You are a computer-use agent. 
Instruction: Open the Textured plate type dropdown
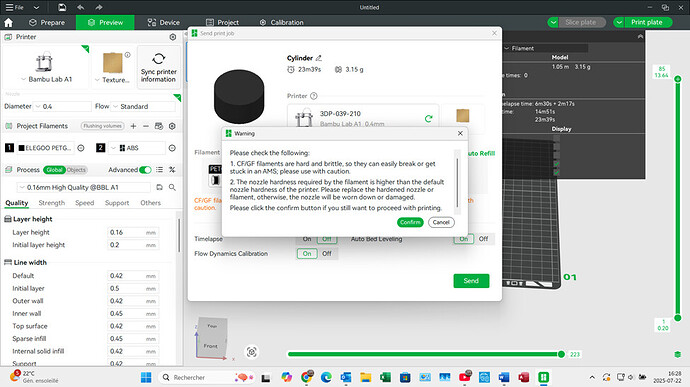click(x=112, y=80)
